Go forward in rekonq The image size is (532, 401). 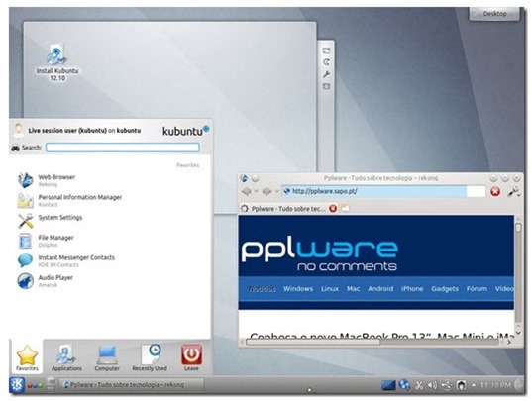(266, 191)
